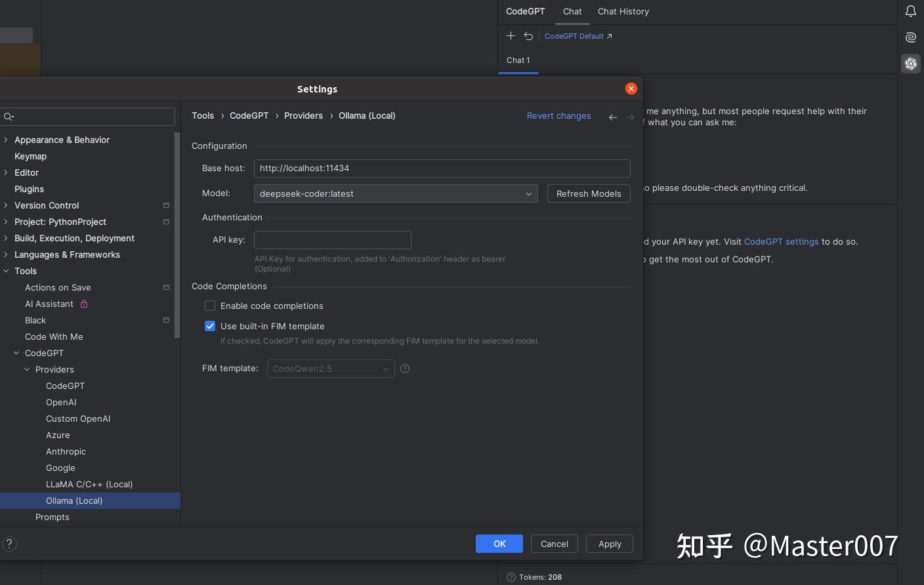Expand the Editor settings section
The width and height of the screenshot is (924, 585).
pyautogui.click(x=6, y=172)
